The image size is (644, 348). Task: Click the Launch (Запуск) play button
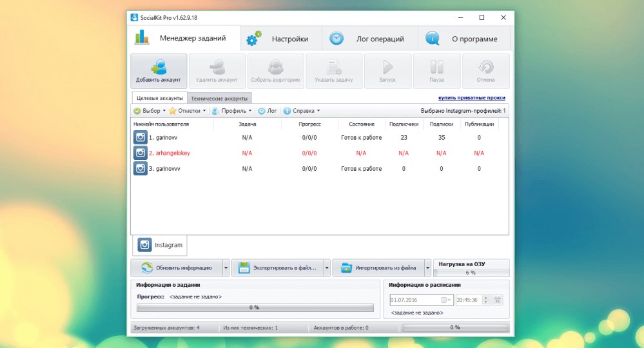pos(387,71)
